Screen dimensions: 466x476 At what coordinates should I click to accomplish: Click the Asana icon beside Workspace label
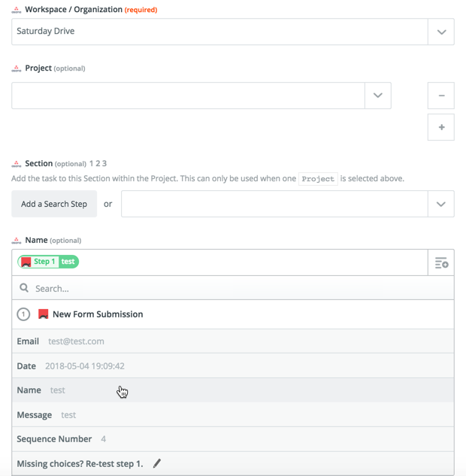[x=17, y=10]
